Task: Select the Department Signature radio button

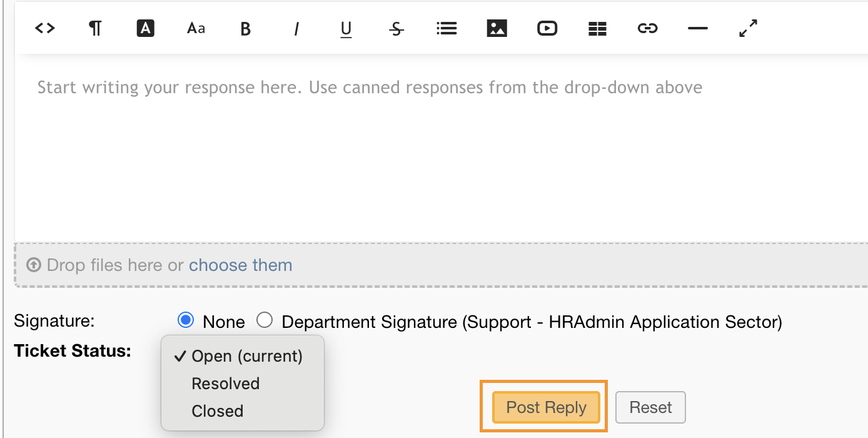Action: pyautogui.click(x=265, y=320)
